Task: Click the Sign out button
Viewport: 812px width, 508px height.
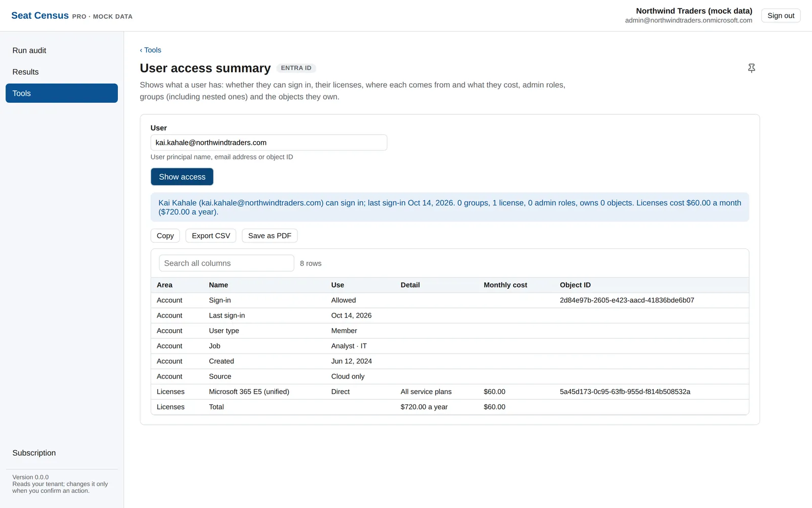Action: (781, 16)
